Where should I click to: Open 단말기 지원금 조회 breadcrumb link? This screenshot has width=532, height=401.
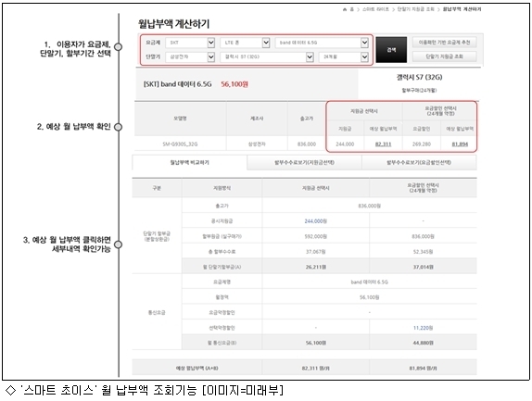pyautogui.click(x=415, y=9)
